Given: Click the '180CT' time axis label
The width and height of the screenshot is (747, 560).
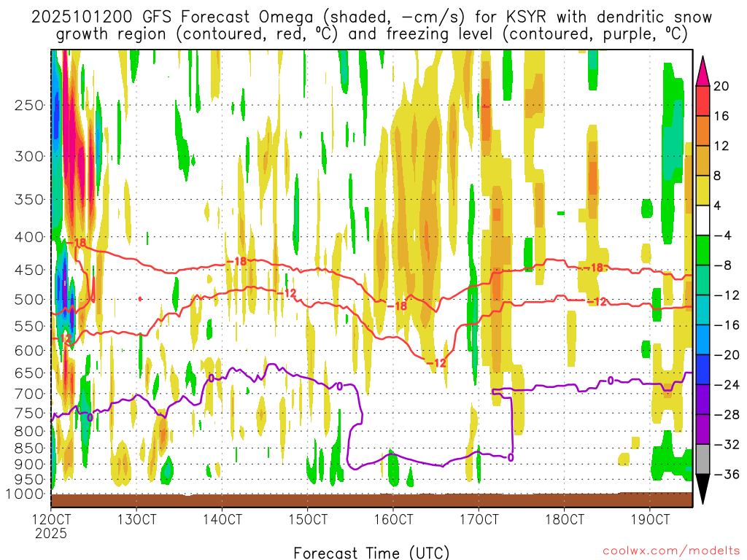Looking at the screenshot, I should click(x=565, y=519).
